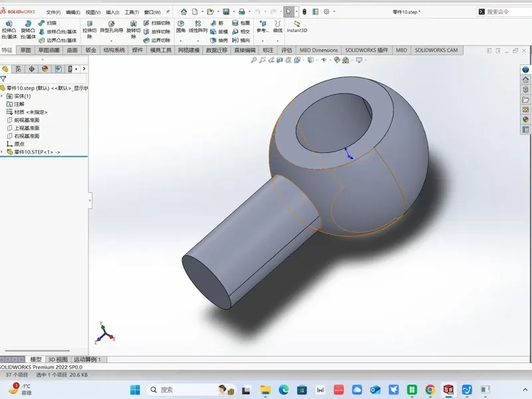Open the Hole Wizard (异型孔向导) tool
The width and height of the screenshot is (532, 399).
coord(111,27)
